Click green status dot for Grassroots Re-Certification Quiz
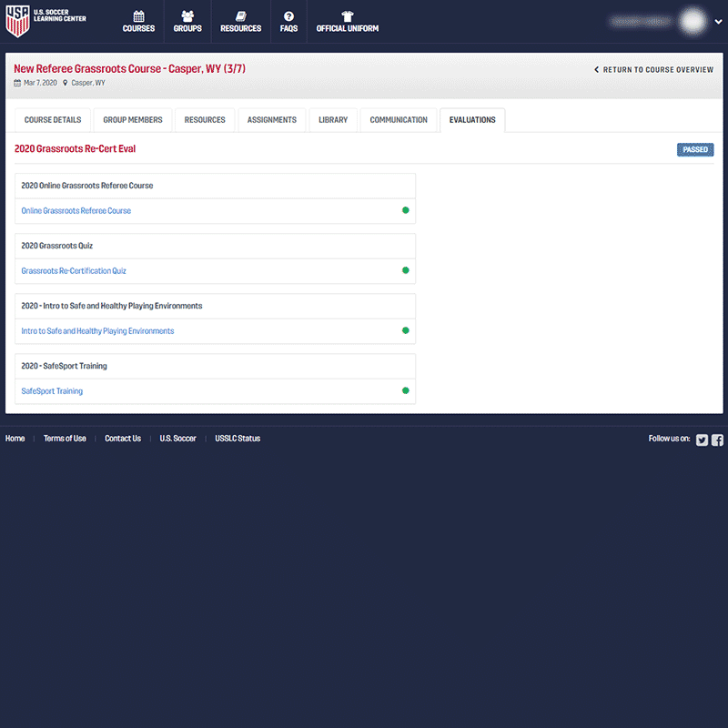 coord(405,270)
